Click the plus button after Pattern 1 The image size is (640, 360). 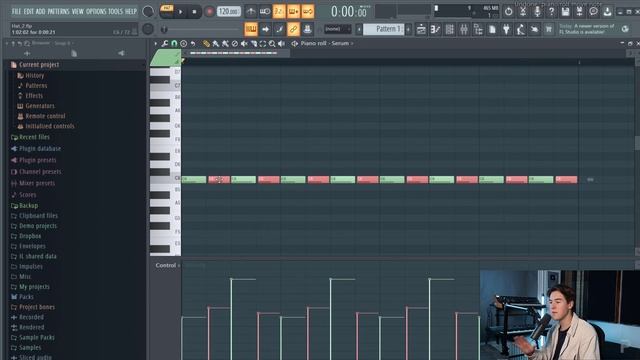pyautogui.click(x=409, y=29)
